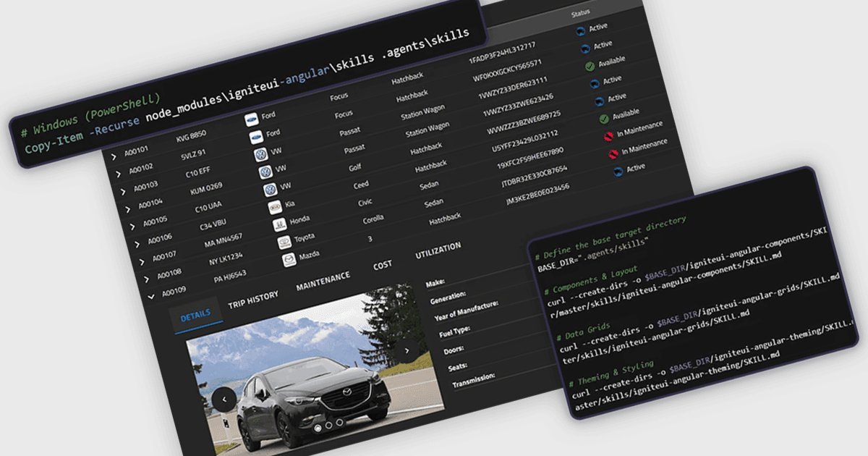
Task: Click the '# Data Grids' comment
Action: (x=584, y=332)
